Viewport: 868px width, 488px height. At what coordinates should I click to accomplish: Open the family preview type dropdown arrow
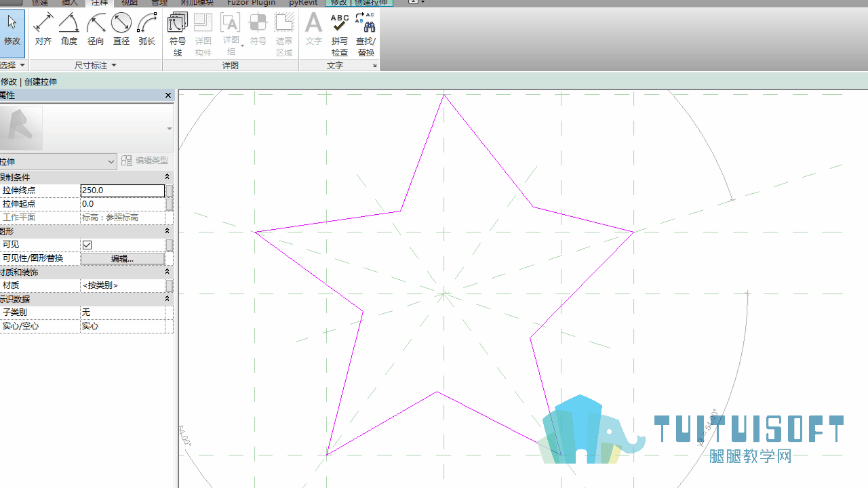[169, 129]
